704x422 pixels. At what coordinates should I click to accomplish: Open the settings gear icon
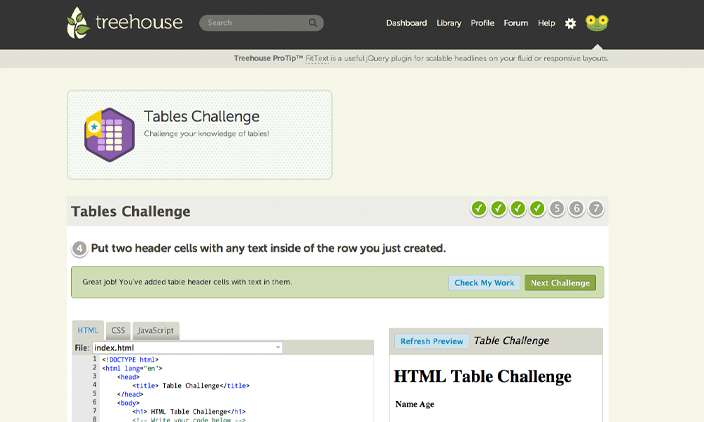point(571,23)
